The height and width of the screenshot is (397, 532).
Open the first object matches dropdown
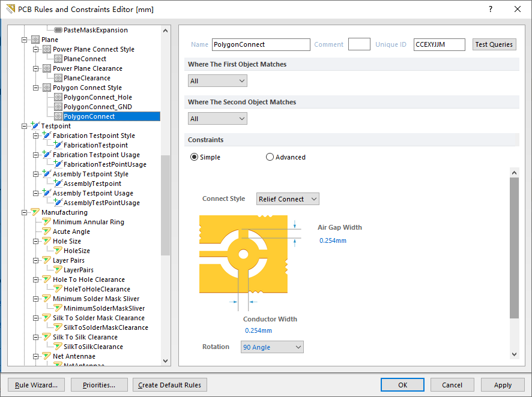pyautogui.click(x=217, y=80)
